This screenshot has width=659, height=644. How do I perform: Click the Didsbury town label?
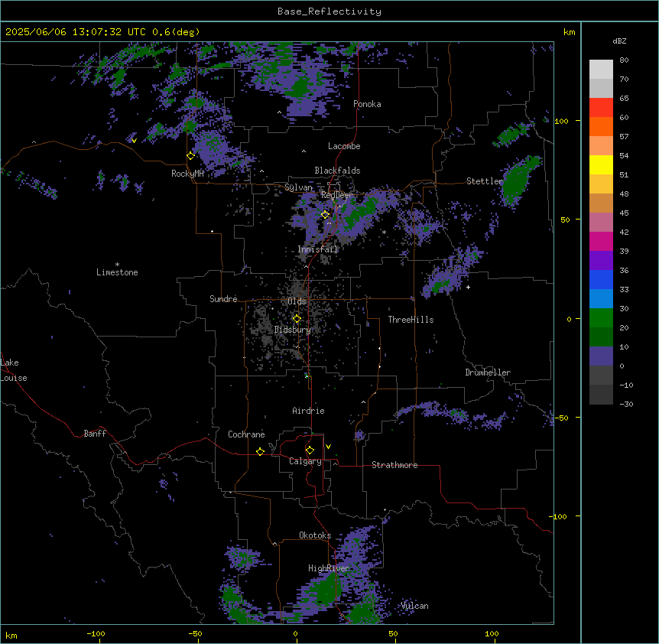(x=293, y=330)
